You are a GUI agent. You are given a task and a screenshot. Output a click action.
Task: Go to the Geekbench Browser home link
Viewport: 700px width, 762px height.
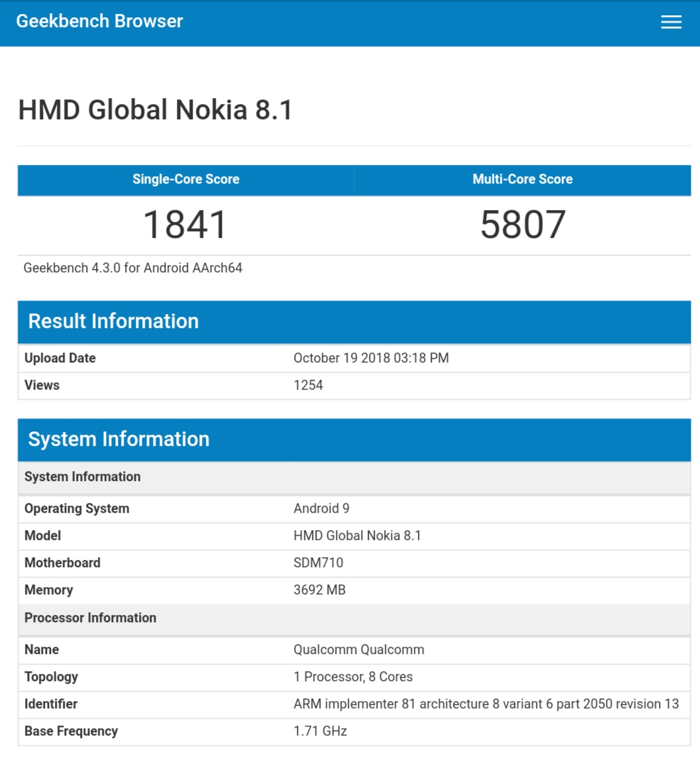(99, 21)
